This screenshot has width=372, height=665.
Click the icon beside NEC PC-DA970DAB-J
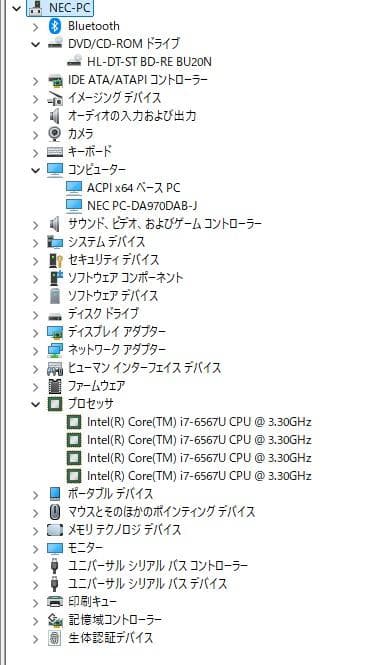point(74,206)
